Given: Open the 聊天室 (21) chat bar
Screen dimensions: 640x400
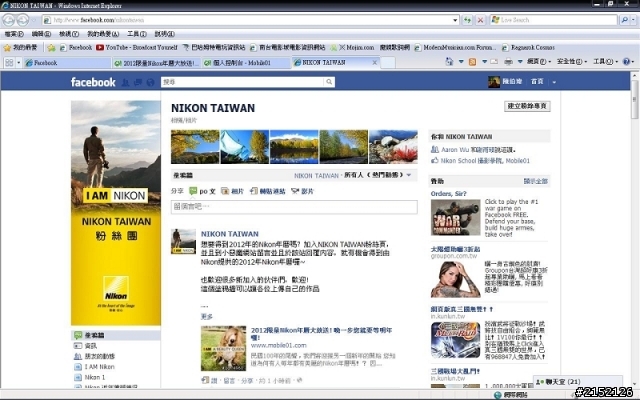Looking at the screenshot, I should click(x=578, y=382).
